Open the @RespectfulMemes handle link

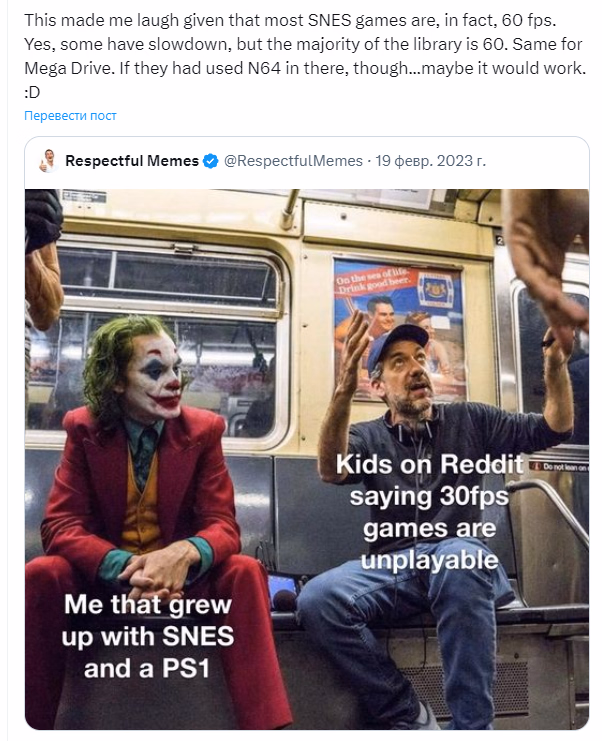click(293, 161)
